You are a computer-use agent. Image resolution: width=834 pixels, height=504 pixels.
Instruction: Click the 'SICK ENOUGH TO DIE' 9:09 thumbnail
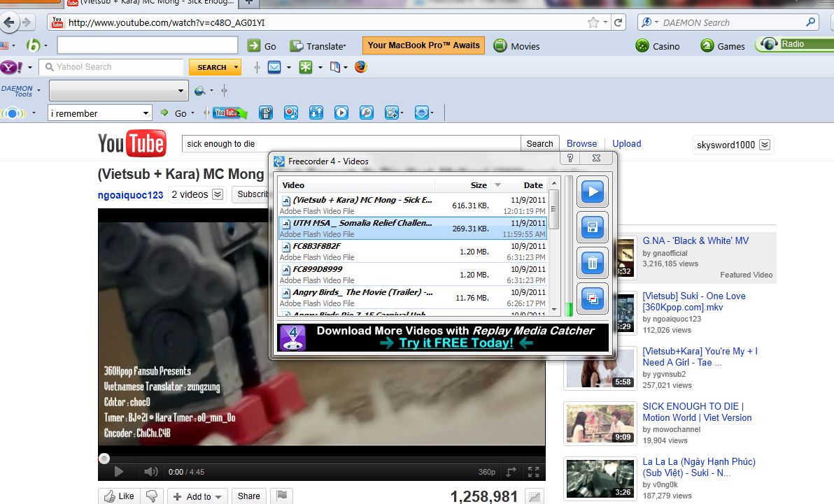[600, 424]
